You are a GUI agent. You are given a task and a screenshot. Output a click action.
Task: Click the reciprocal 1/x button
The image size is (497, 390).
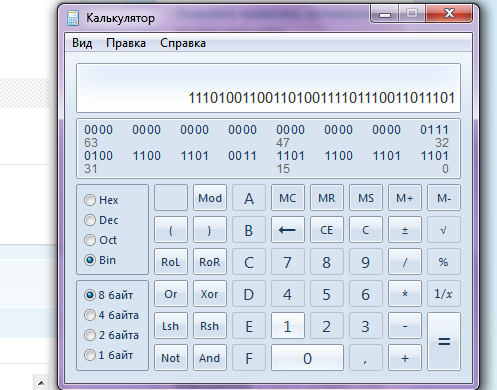coord(444,294)
